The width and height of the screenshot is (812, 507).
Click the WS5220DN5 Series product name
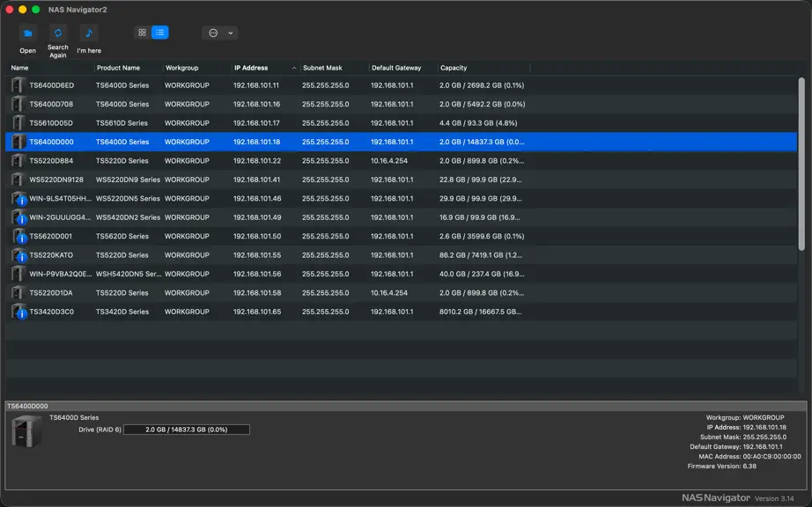[128, 199]
